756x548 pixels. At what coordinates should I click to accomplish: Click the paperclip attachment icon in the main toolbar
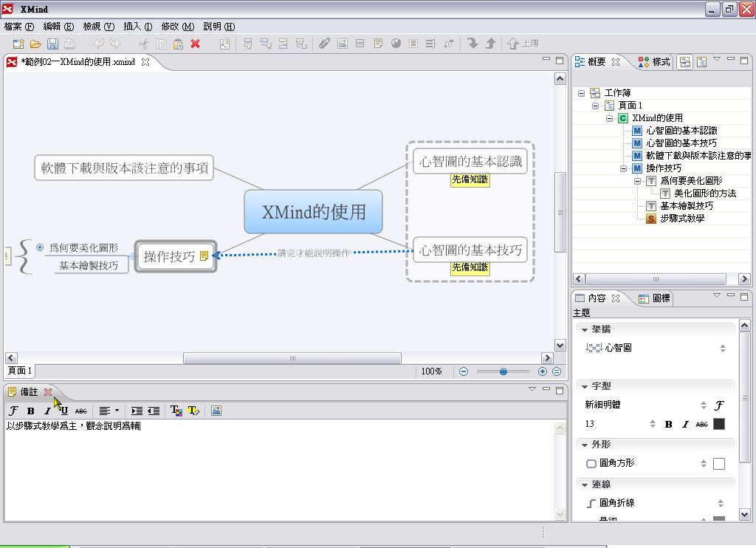pos(325,44)
